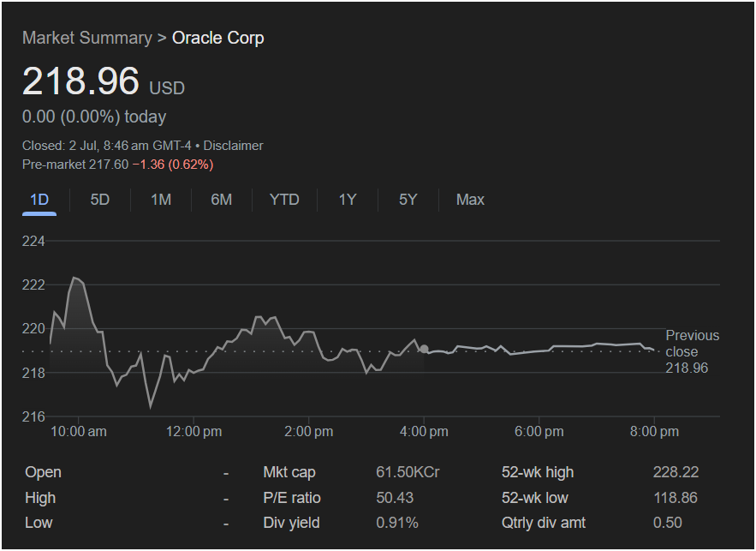Click the 8:00 pm x-axis label
756x551 pixels.
[654, 432]
